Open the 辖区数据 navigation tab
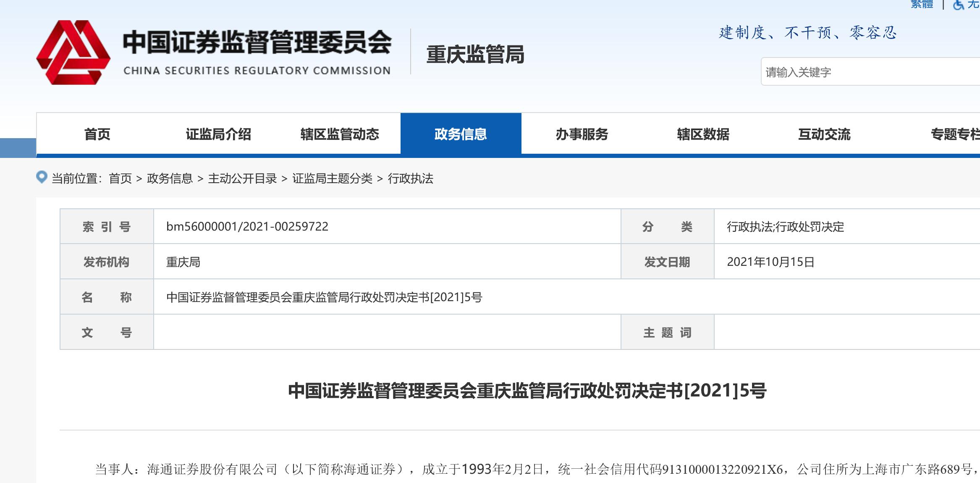This screenshot has width=980, height=483. pos(703,134)
